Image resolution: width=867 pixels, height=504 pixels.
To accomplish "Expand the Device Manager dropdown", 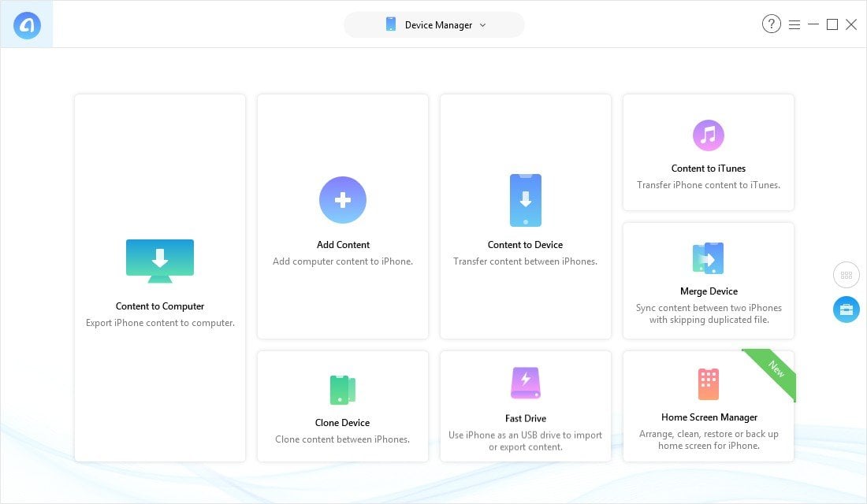I will [434, 25].
